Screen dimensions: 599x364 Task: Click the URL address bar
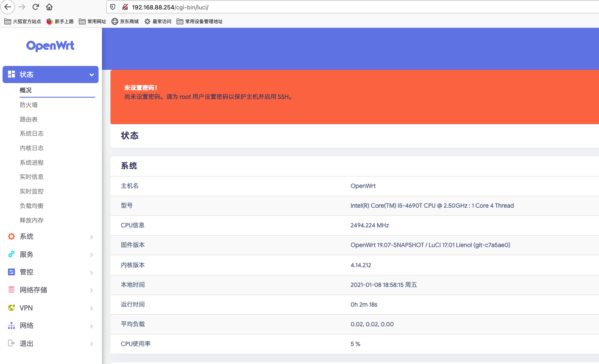(353, 7)
